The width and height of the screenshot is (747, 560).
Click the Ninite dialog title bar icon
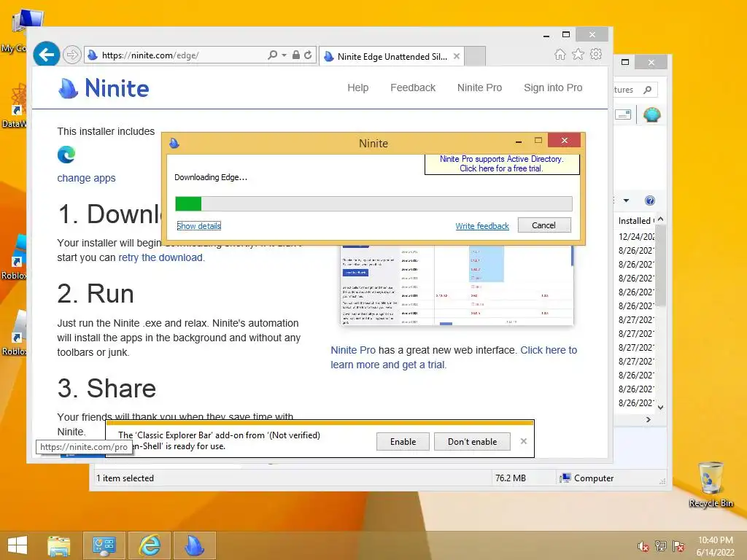click(x=174, y=143)
